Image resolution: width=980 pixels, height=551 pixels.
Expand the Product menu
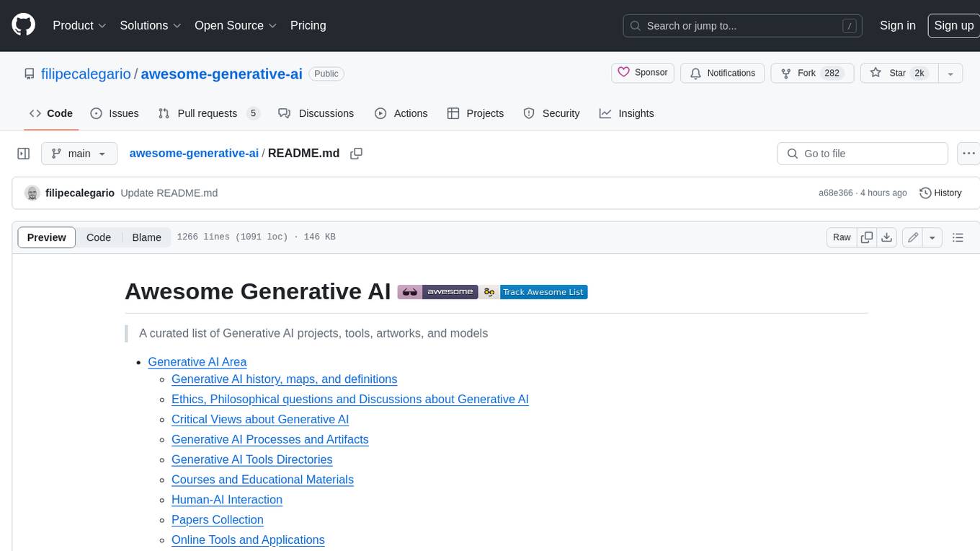pyautogui.click(x=79, y=25)
